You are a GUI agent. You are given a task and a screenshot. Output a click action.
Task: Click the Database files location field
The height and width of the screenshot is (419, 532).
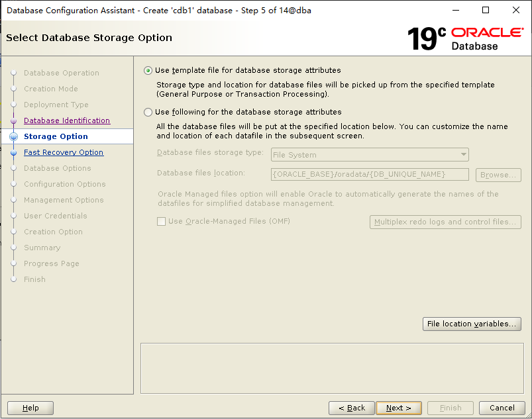click(x=370, y=175)
